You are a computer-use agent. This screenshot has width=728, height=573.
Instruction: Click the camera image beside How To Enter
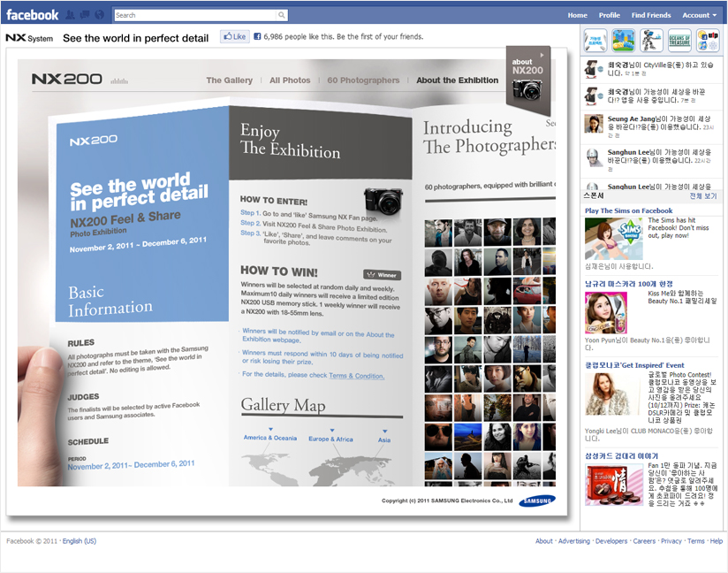pos(383,202)
